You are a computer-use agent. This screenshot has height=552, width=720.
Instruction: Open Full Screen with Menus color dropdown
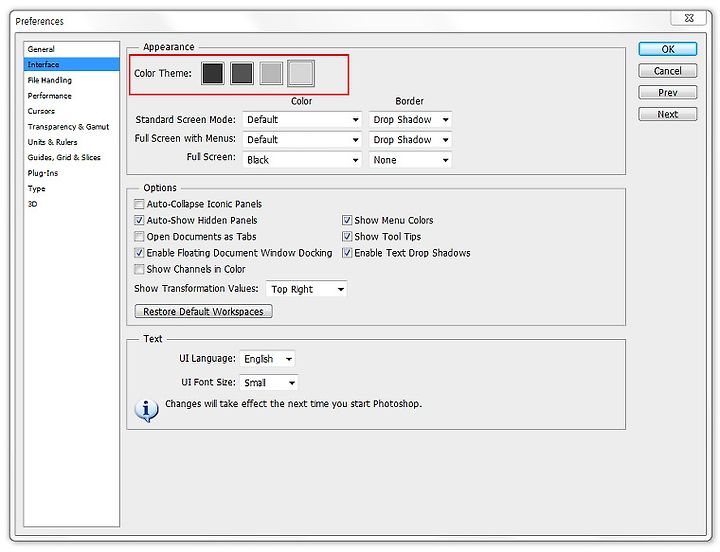click(x=302, y=140)
